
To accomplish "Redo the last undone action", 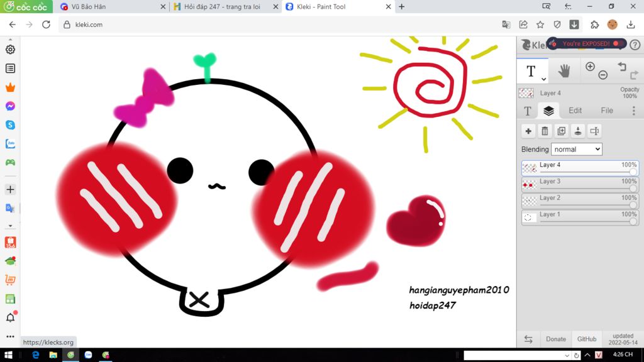I will [x=634, y=75].
